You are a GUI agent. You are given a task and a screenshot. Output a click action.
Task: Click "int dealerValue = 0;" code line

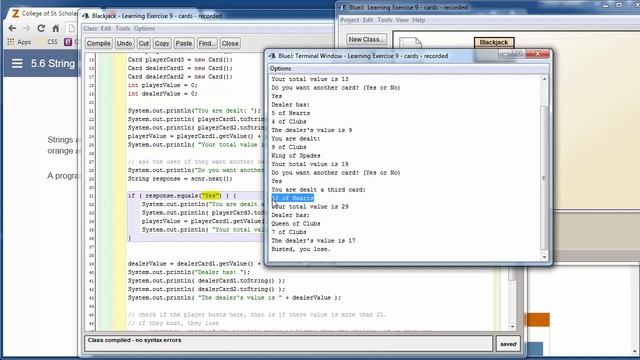(162, 93)
